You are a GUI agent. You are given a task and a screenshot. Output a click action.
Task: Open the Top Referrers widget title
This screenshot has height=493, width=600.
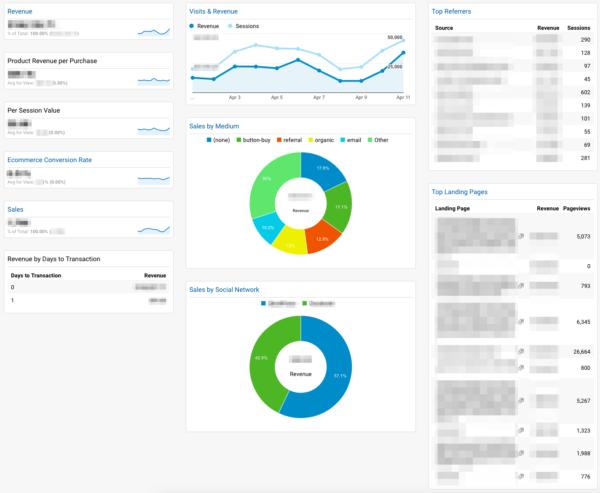click(x=452, y=11)
